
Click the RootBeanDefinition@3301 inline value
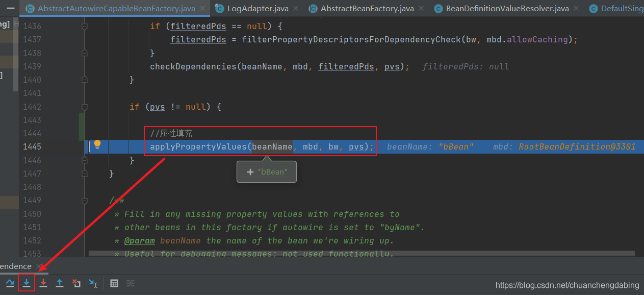click(577, 146)
